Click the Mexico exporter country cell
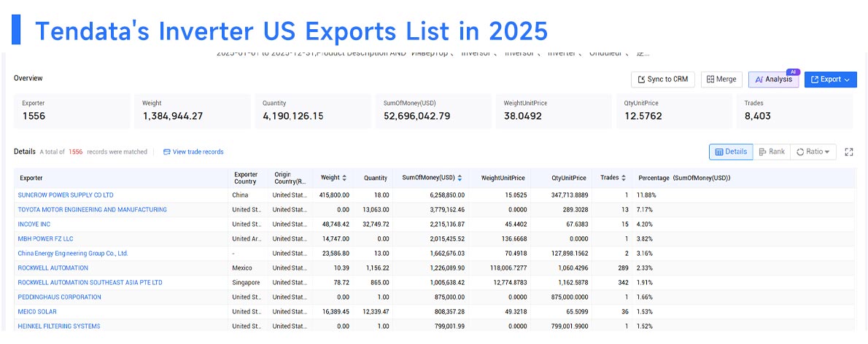 (242, 267)
